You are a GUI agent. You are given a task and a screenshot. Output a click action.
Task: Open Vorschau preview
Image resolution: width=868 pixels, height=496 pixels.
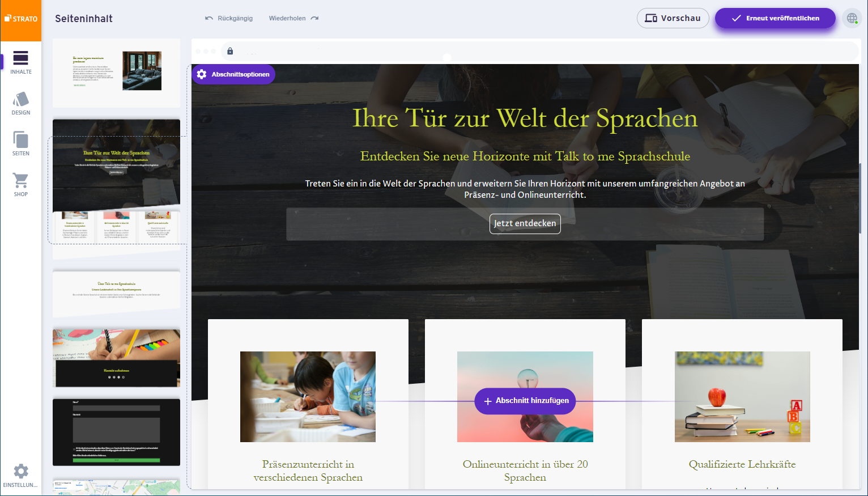673,18
